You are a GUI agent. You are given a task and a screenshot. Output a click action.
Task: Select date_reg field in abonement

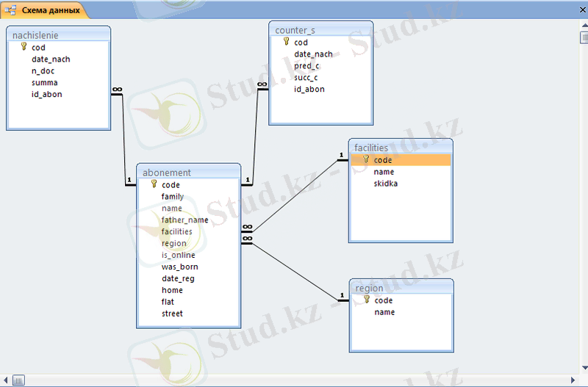[178, 278]
